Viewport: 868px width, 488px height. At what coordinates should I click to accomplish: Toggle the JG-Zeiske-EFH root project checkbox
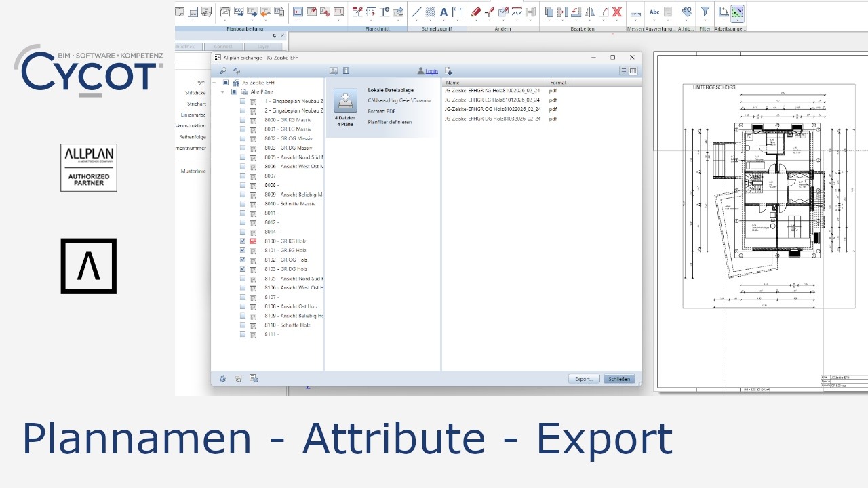226,83
